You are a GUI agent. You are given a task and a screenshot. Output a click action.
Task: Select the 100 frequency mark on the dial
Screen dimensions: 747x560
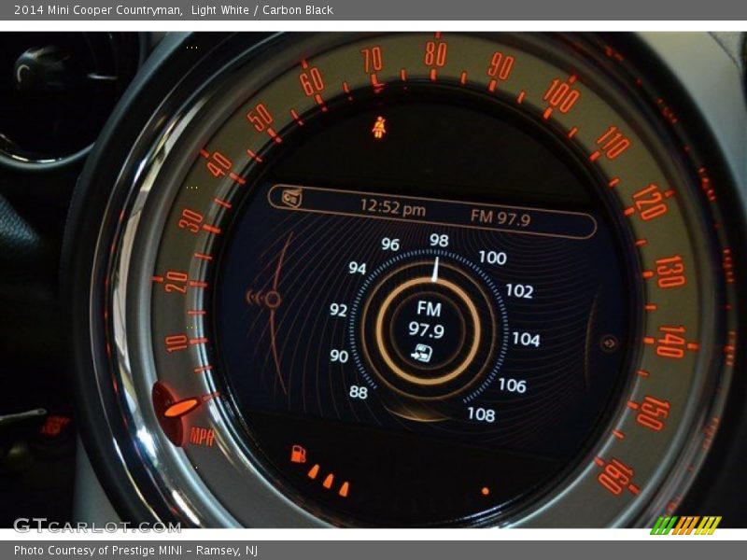[492, 258]
